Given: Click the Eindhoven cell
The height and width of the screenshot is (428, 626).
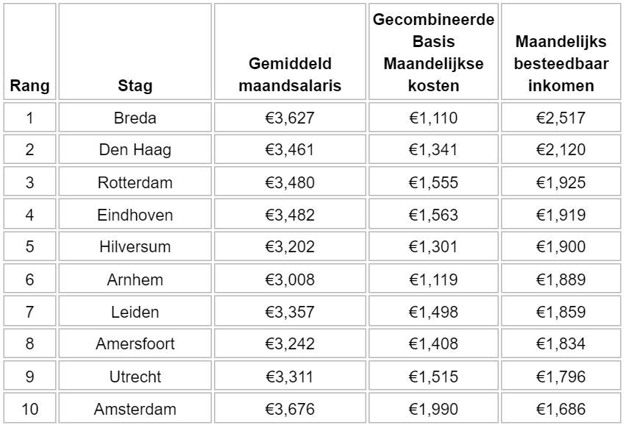Looking at the screenshot, I should [x=135, y=215].
